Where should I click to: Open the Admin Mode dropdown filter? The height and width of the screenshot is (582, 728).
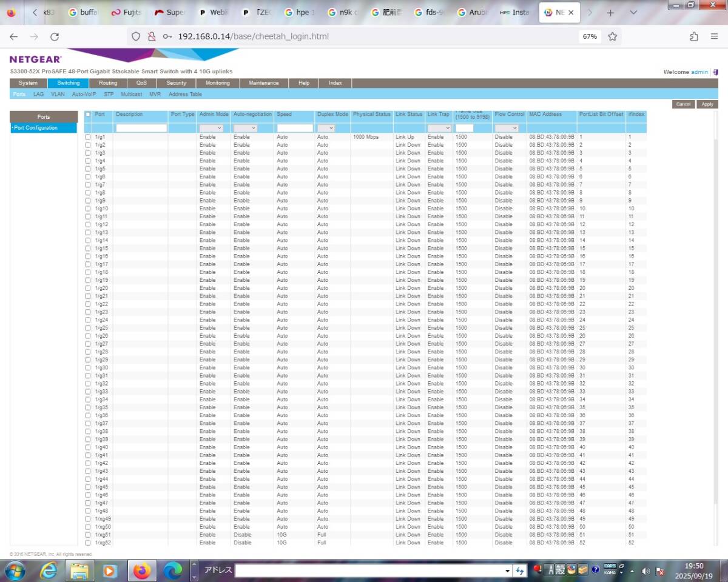coord(211,129)
